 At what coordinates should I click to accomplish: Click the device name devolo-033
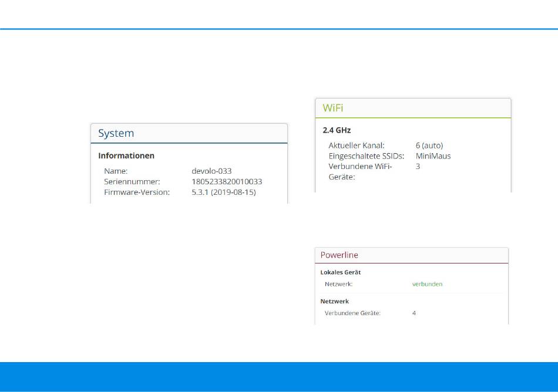pyautogui.click(x=211, y=171)
